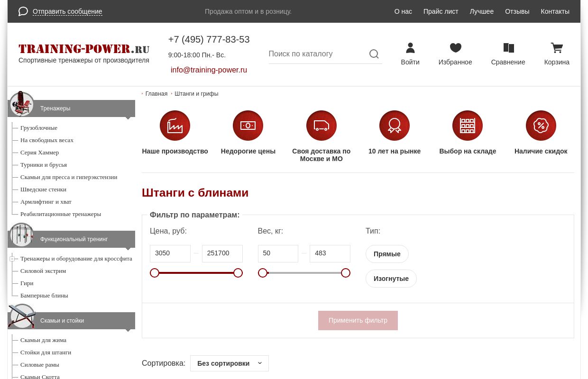Expand the crossfit equipment tree item
Screen dimensions: 588x379
[12, 259]
